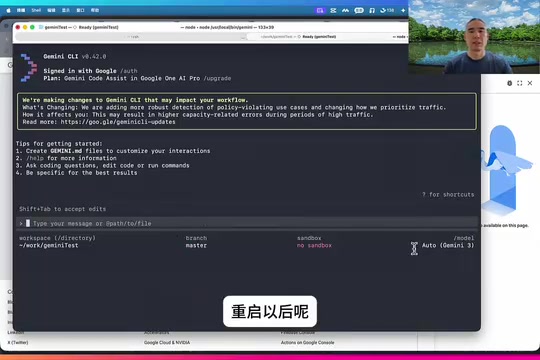Click the /help tip text

pos(35,158)
